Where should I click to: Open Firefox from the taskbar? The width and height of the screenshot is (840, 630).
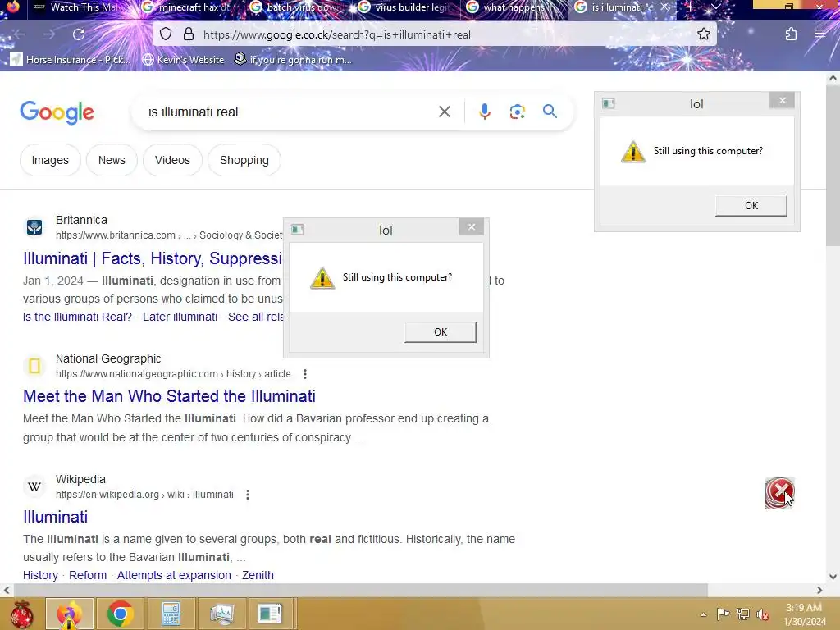pyautogui.click(x=70, y=614)
